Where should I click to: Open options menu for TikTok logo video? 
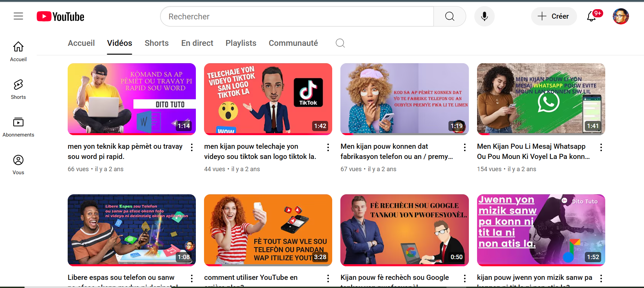pyautogui.click(x=328, y=147)
